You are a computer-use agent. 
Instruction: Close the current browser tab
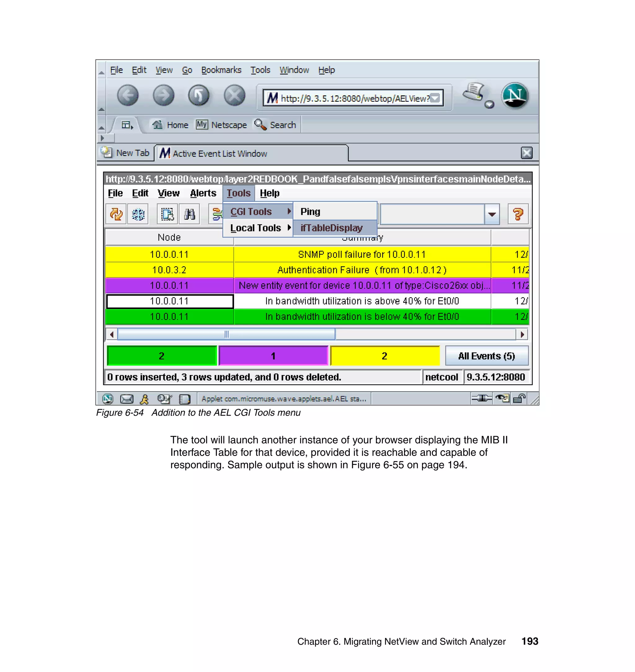click(526, 153)
